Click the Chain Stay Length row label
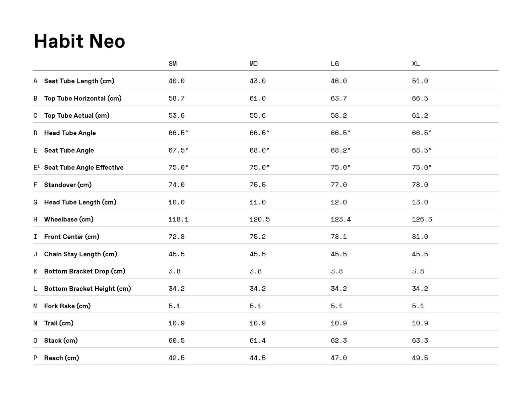 [x=80, y=254]
